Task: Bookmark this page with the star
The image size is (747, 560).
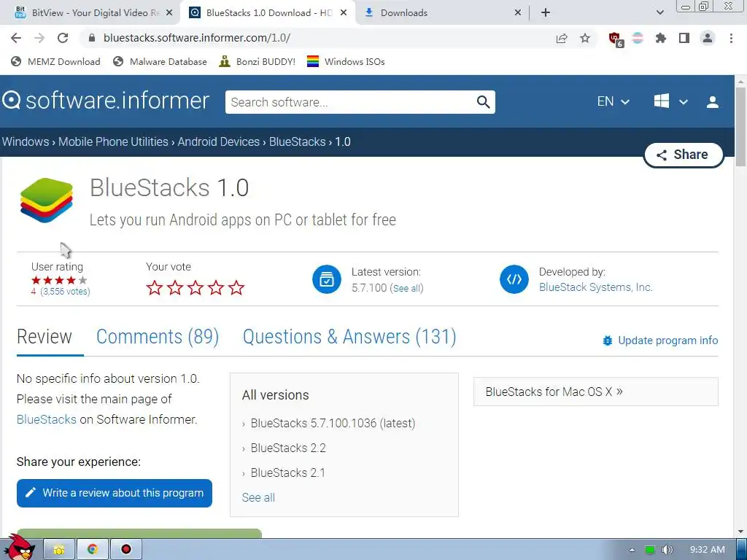Action: [x=585, y=38]
